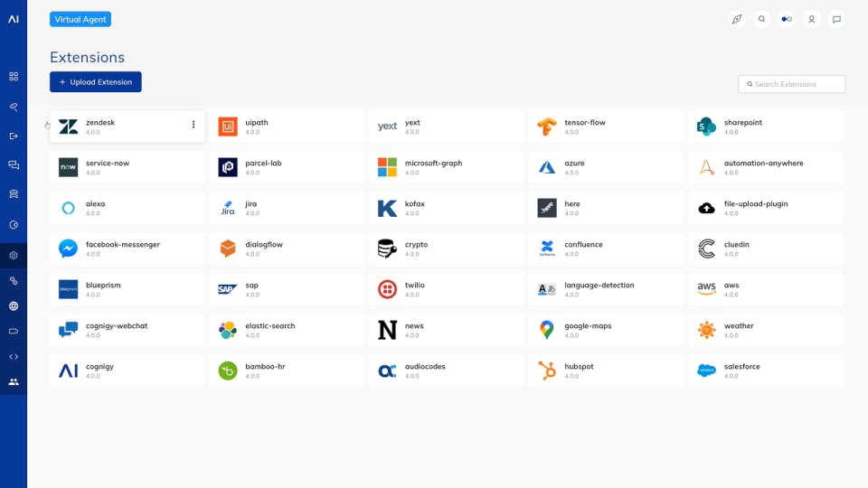This screenshot has width=868, height=488.
Task: Open the user profile icon
Action: click(x=812, y=19)
